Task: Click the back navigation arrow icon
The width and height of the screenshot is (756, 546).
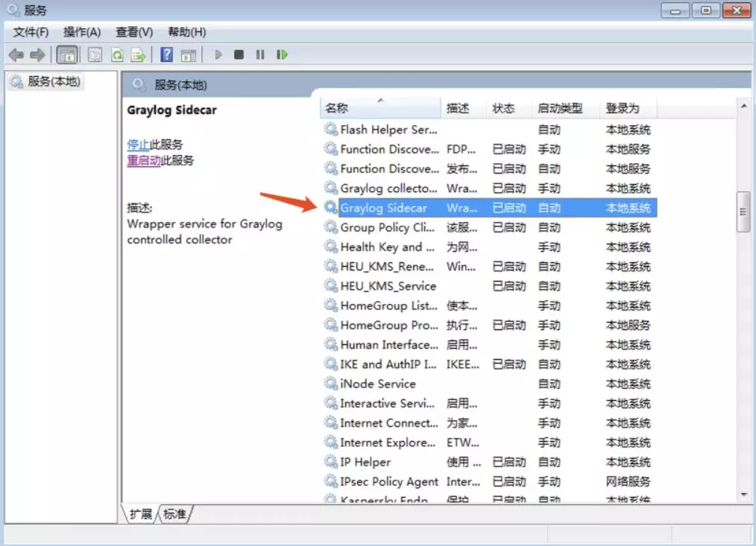Action: tap(16, 54)
